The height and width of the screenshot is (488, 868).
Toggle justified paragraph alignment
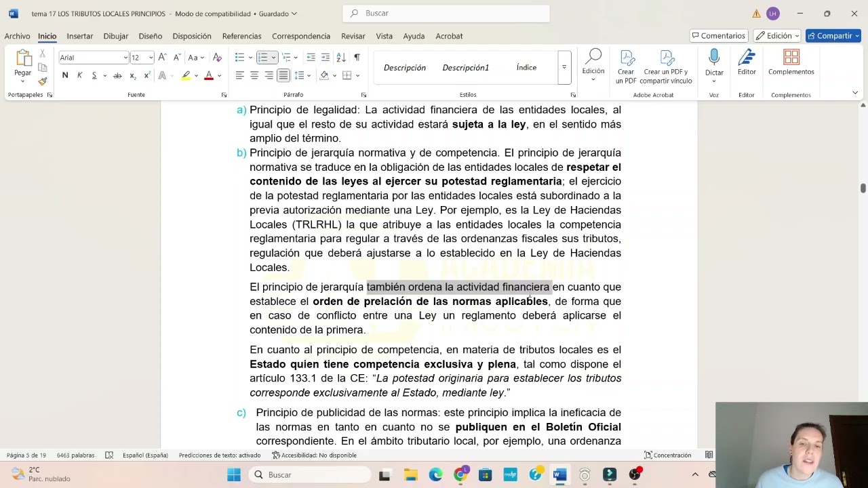pyautogui.click(x=283, y=75)
